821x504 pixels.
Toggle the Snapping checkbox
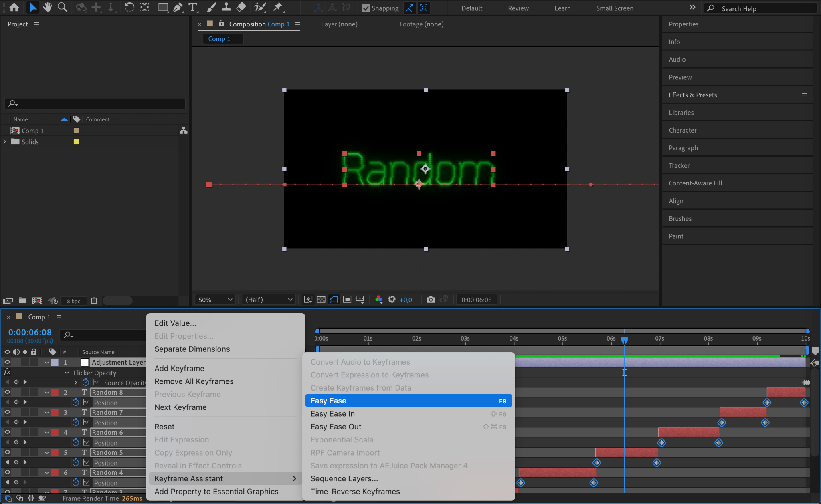coord(366,8)
